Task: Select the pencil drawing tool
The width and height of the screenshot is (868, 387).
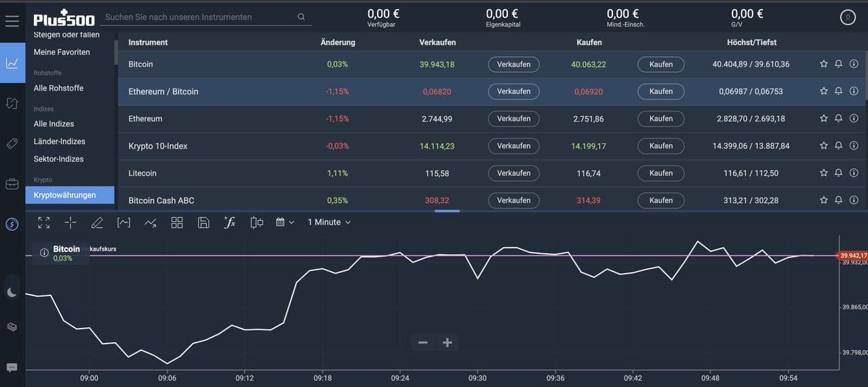Action: [x=97, y=222]
